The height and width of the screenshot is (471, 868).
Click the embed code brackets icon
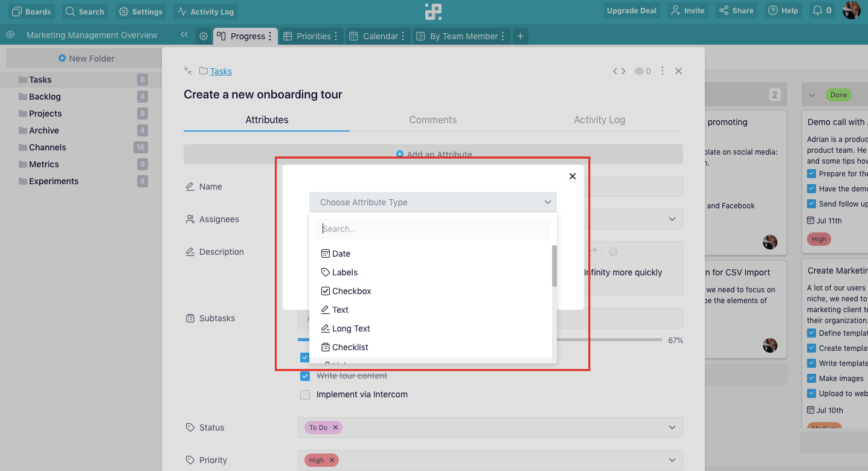click(619, 71)
